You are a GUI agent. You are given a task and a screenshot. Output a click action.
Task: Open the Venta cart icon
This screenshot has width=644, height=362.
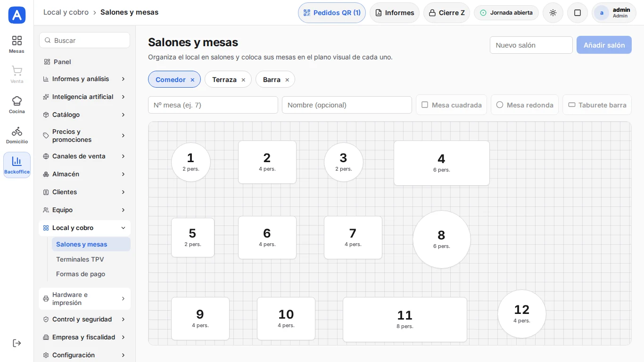(17, 74)
